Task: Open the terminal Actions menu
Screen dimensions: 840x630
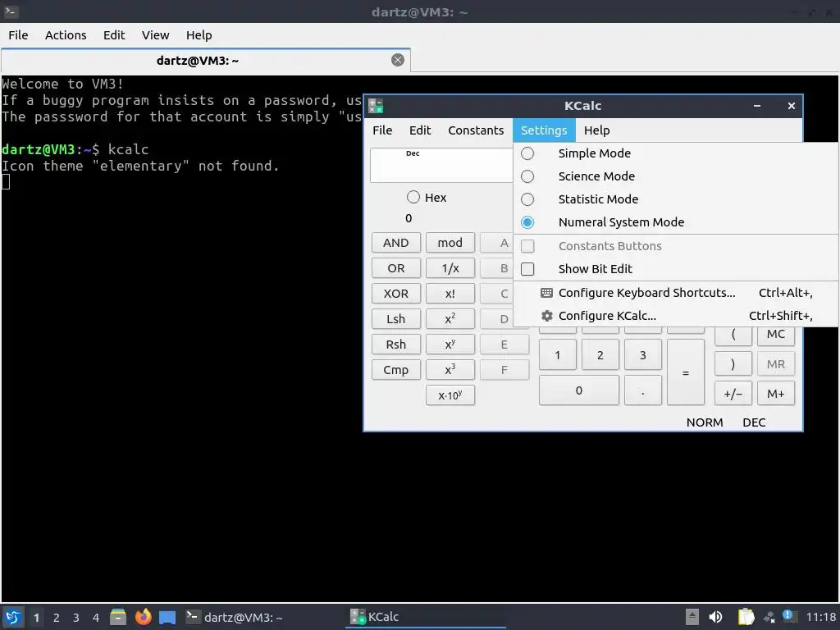Action: coord(66,35)
